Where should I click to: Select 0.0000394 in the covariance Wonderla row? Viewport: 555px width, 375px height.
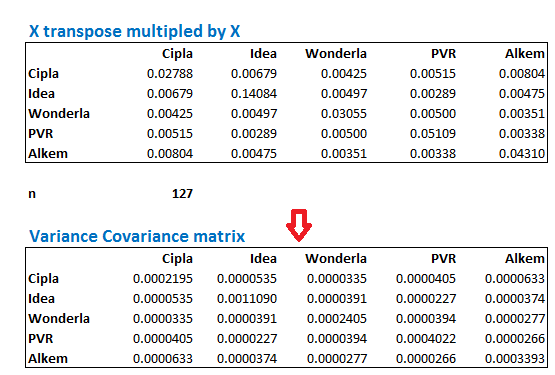click(426, 319)
